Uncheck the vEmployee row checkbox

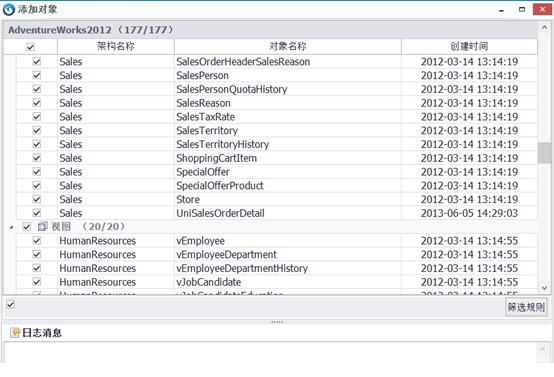(x=37, y=241)
